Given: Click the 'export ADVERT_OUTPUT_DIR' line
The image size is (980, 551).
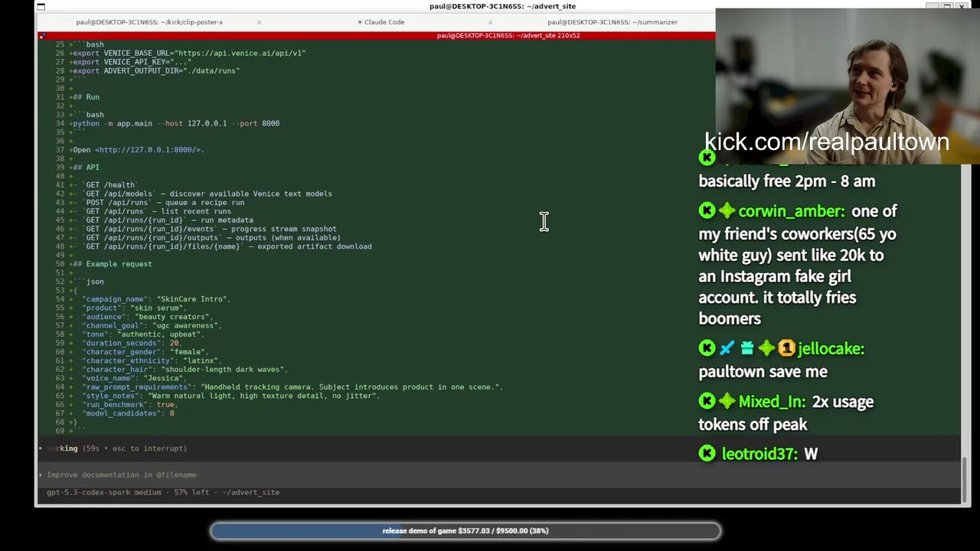Looking at the screenshot, I should tap(155, 71).
